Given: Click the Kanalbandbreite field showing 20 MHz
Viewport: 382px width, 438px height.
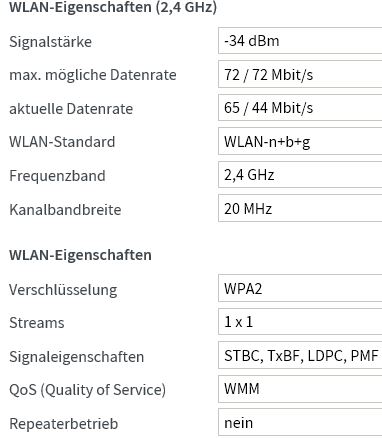Looking at the screenshot, I should 300,208.
